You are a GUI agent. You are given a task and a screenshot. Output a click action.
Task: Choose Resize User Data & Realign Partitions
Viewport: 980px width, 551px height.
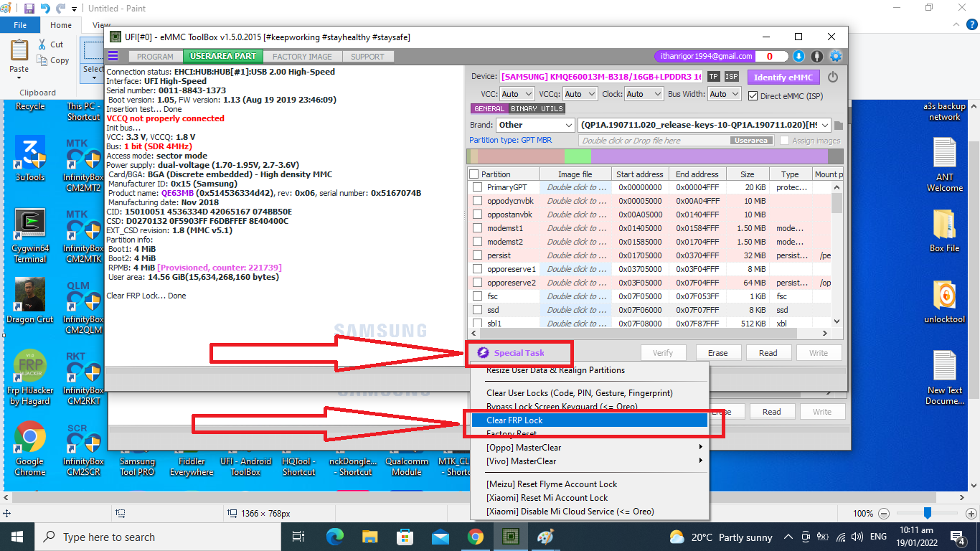tap(588, 371)
